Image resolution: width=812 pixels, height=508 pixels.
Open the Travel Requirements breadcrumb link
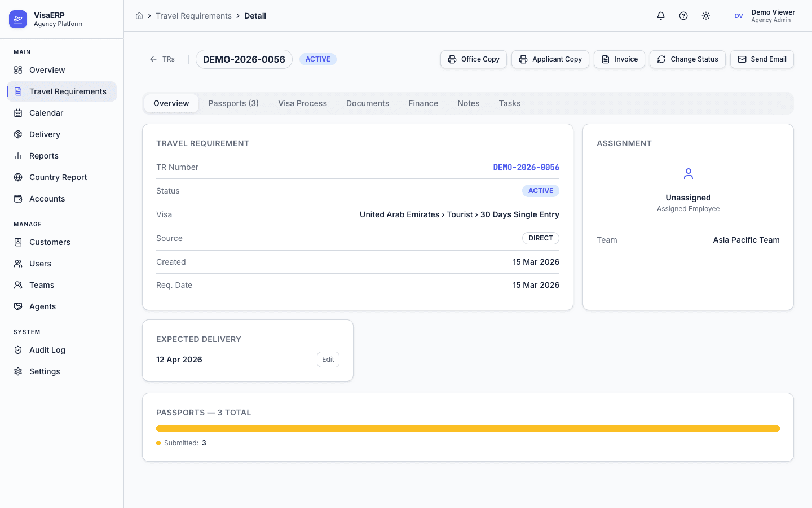(194, 16)
